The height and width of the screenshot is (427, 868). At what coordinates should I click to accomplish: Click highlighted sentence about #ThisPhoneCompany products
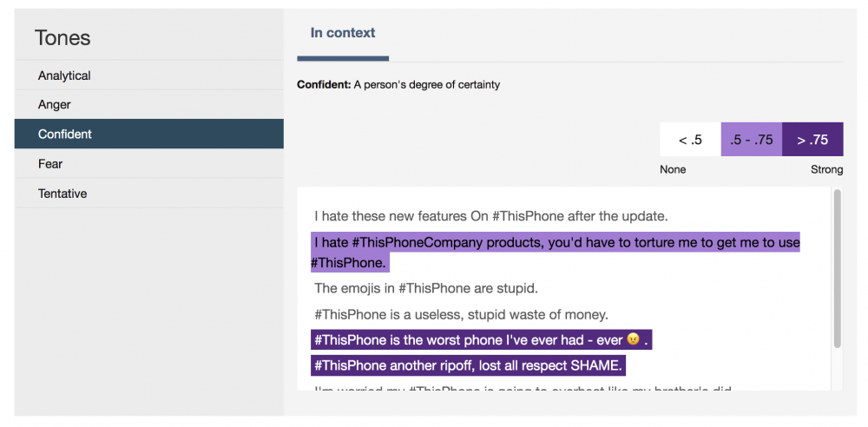pos(556,252)
